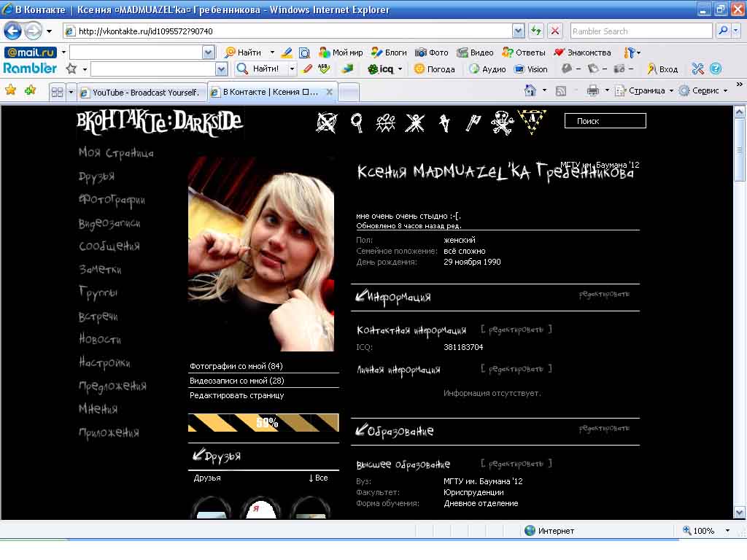The width and height of the screenshot is (747, 560).
Task: Open Аудио in Rambler toolbar
Action: tap(487, 69)
